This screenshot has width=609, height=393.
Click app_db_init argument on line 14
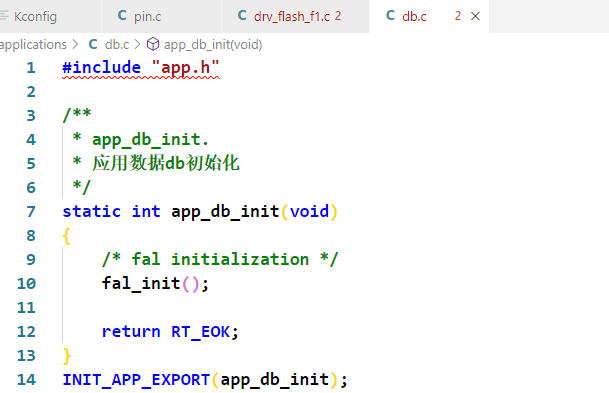[x=275, y=380]
